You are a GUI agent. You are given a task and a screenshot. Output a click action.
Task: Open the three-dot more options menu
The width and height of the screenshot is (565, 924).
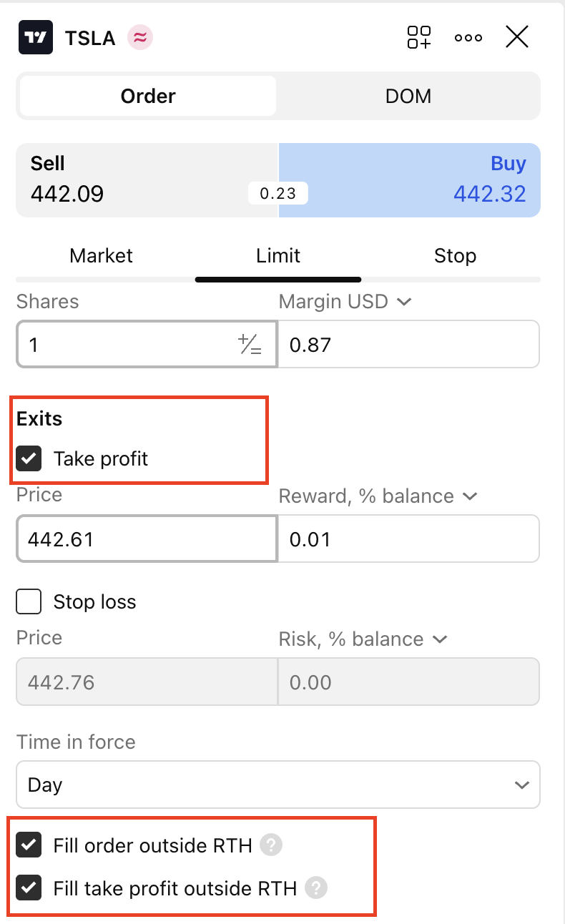point(468,38)
